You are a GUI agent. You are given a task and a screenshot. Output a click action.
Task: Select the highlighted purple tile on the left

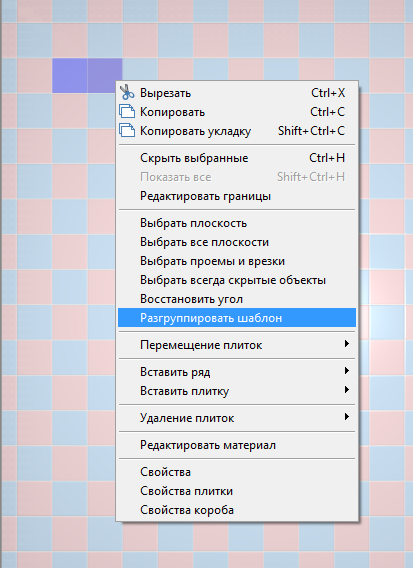tap(70, 75)
